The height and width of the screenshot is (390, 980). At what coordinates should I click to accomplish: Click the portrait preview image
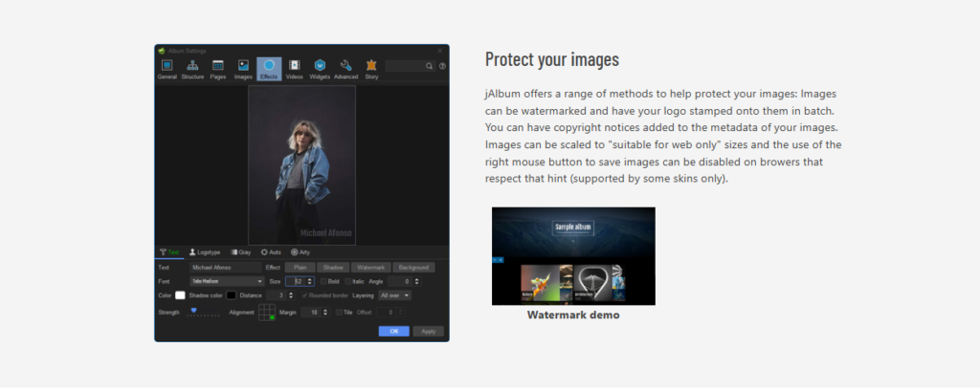301,164
